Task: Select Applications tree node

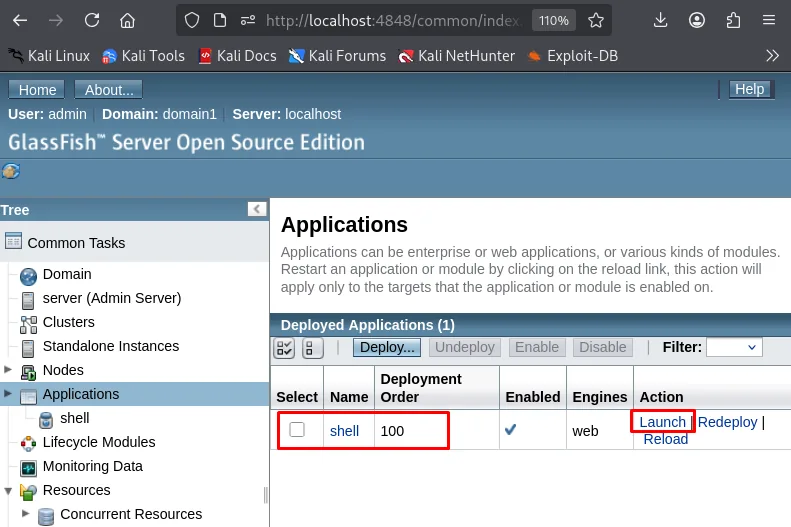Action: (x=81, y=394)
